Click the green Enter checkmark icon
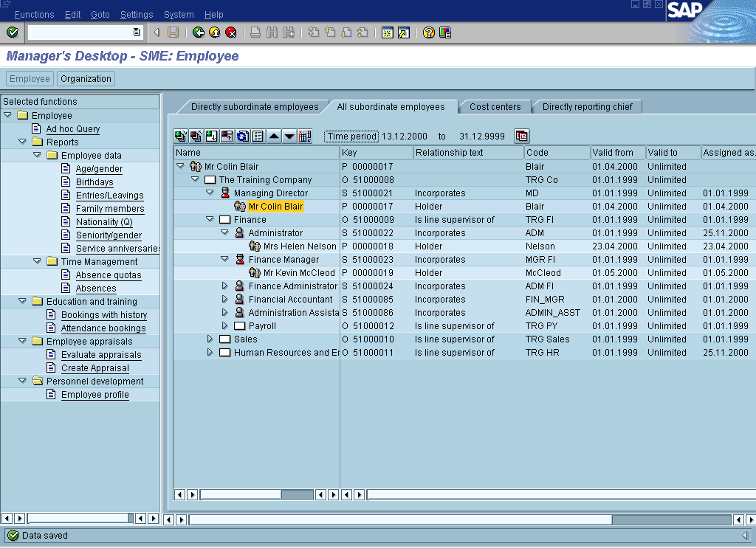The image size is (756, 549). 13,32
